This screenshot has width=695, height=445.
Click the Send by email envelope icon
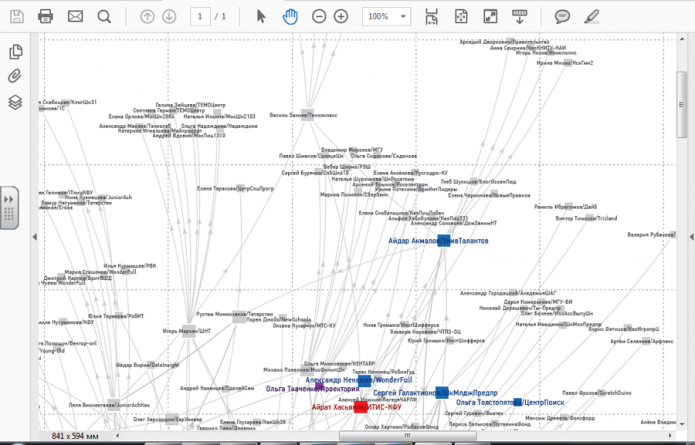75,16
